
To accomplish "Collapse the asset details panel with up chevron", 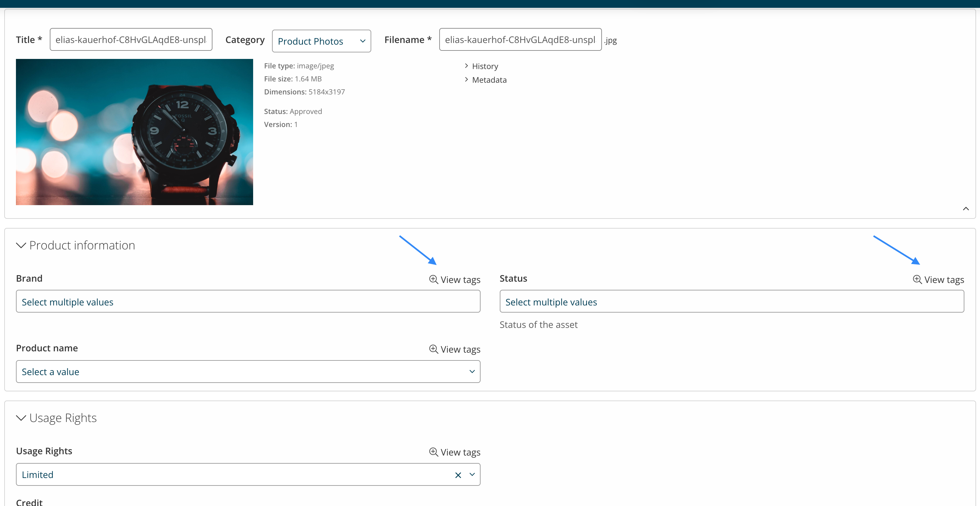I will [x=966, y=209].
